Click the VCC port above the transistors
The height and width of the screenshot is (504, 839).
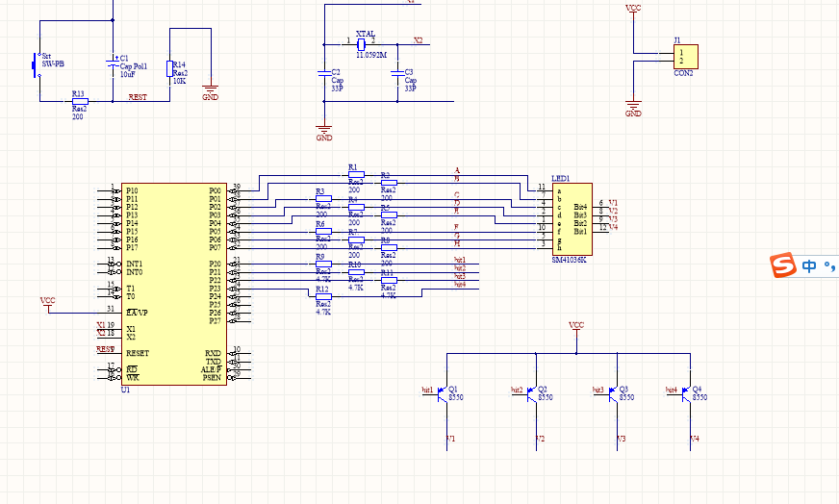(x=576, y=326)
